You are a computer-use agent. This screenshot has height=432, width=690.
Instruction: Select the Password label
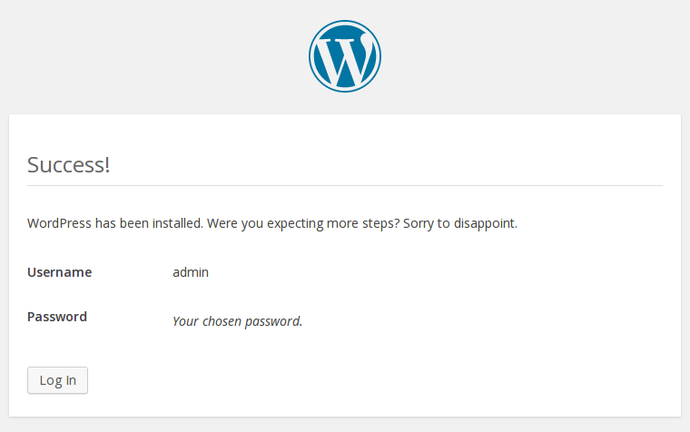[57, 317]
